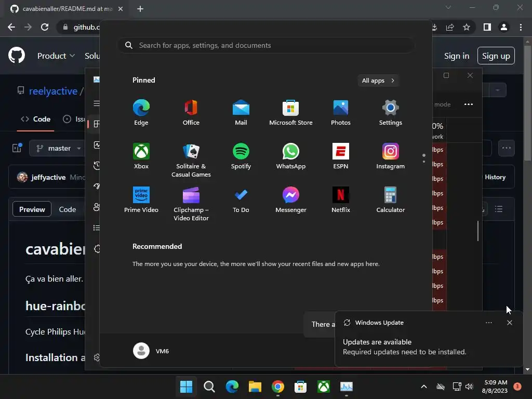Viewport: 532px width, 399px height.
Task: Open the jeffyactive profile link
Action: (48, 177)
